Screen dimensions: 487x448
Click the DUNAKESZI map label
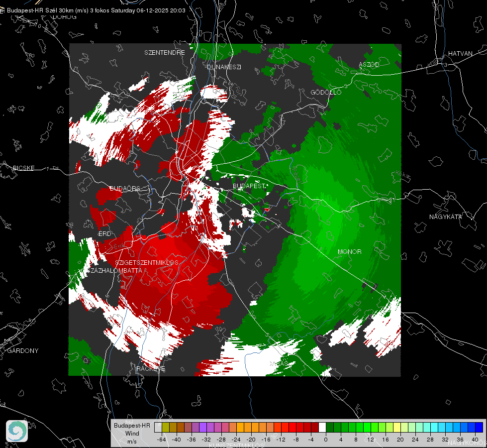[224, 67]
